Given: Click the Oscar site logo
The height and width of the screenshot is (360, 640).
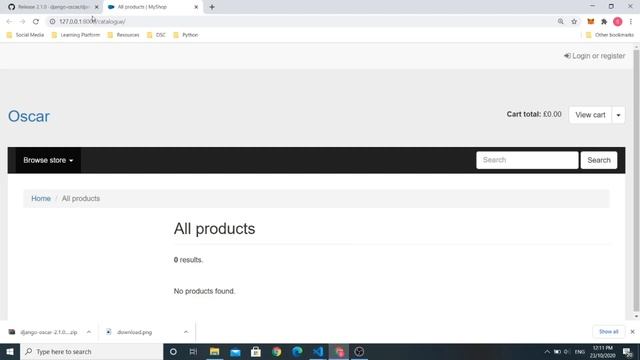Looking at the screenshot, I should 29,116.
